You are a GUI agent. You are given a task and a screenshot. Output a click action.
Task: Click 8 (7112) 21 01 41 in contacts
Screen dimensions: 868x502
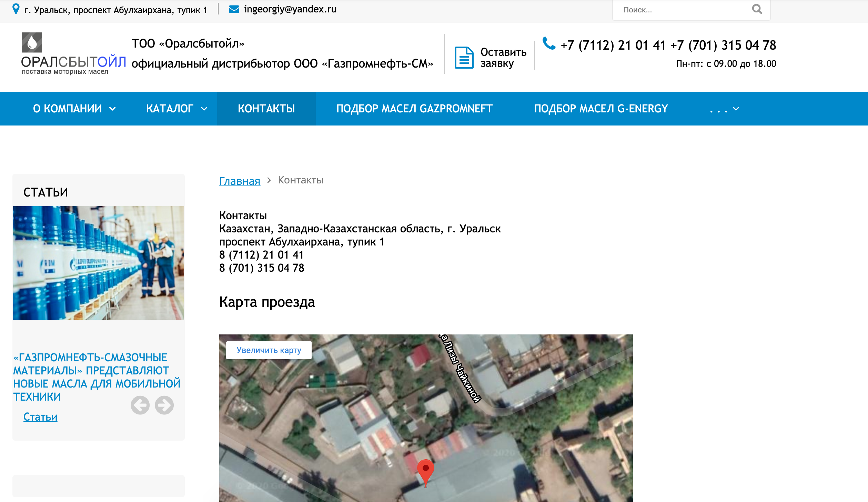point(261,255)
